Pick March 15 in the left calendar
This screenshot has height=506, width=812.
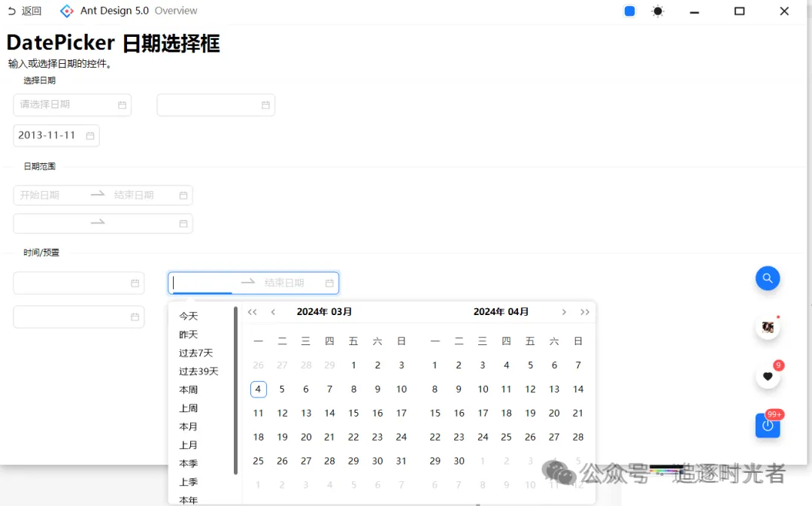point(353,413)
